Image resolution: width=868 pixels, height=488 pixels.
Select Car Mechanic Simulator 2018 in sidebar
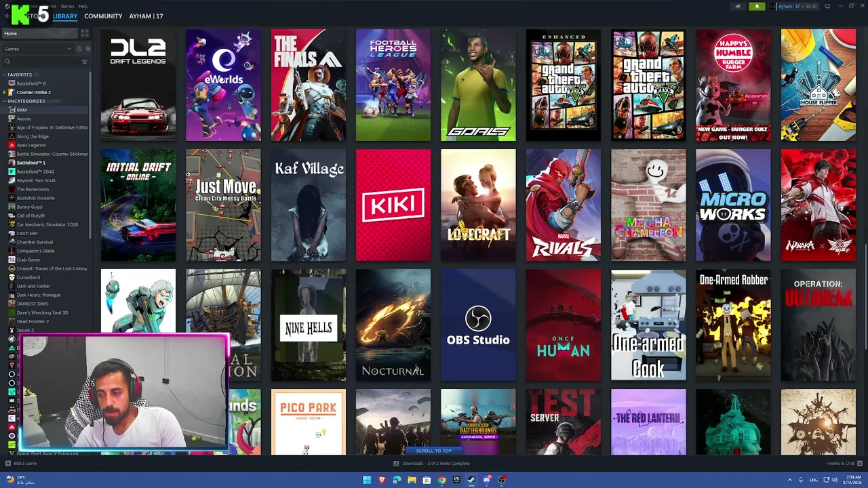pyautogui.click(x=47, y=224)
